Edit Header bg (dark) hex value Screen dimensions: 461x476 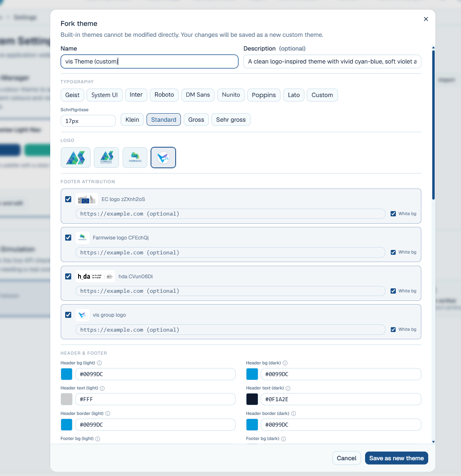coord(341,374)
